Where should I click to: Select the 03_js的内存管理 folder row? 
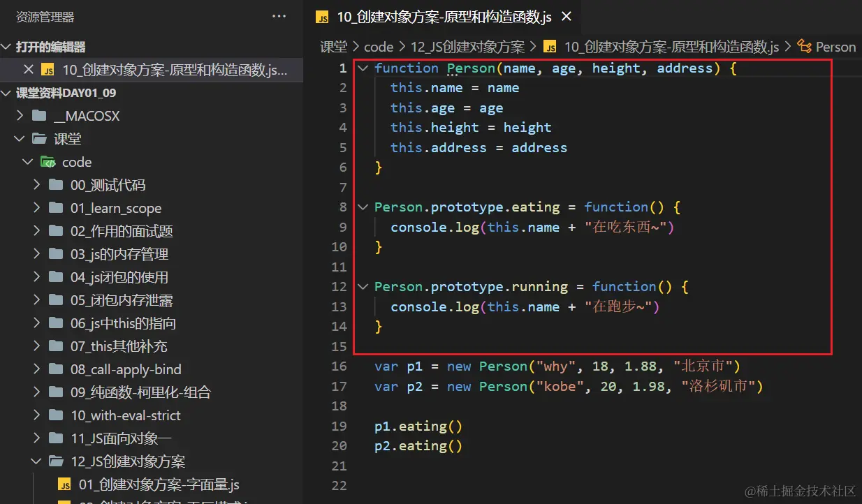152,254
